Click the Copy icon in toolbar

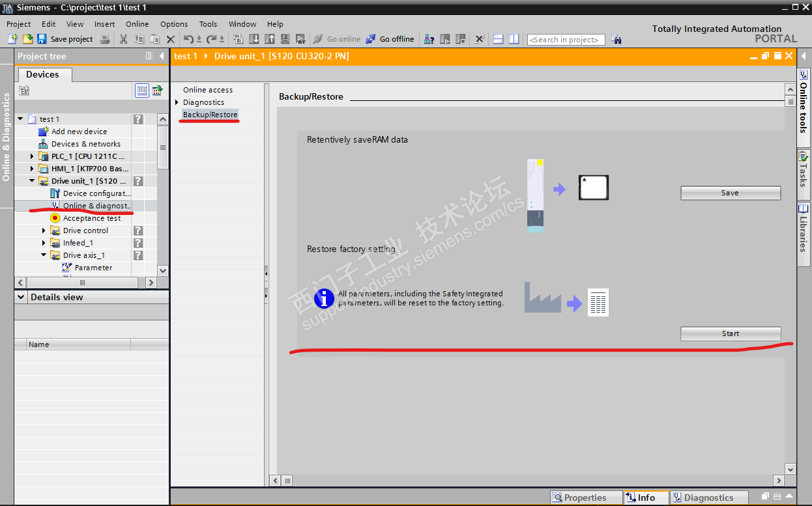tap(139, 39)
